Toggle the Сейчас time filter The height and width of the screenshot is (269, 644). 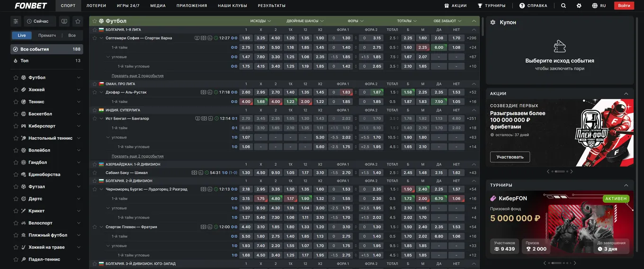(x=40, y=21)
